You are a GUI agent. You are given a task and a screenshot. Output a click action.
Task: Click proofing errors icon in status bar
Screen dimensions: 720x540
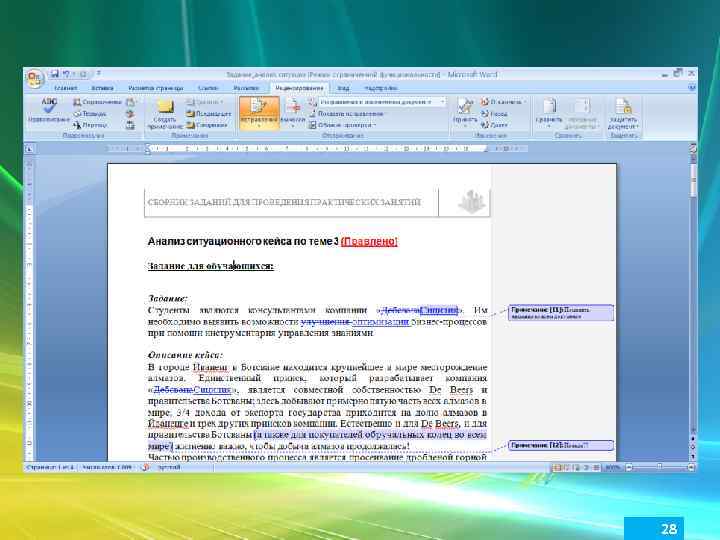tap(146, 467)
